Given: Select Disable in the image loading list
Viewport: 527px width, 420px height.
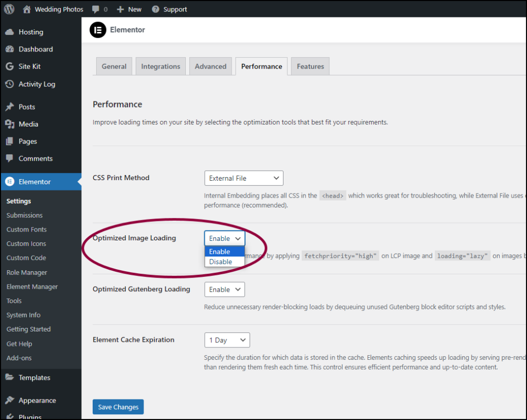Looking at the screenshot, I should [x=221, y=261].
